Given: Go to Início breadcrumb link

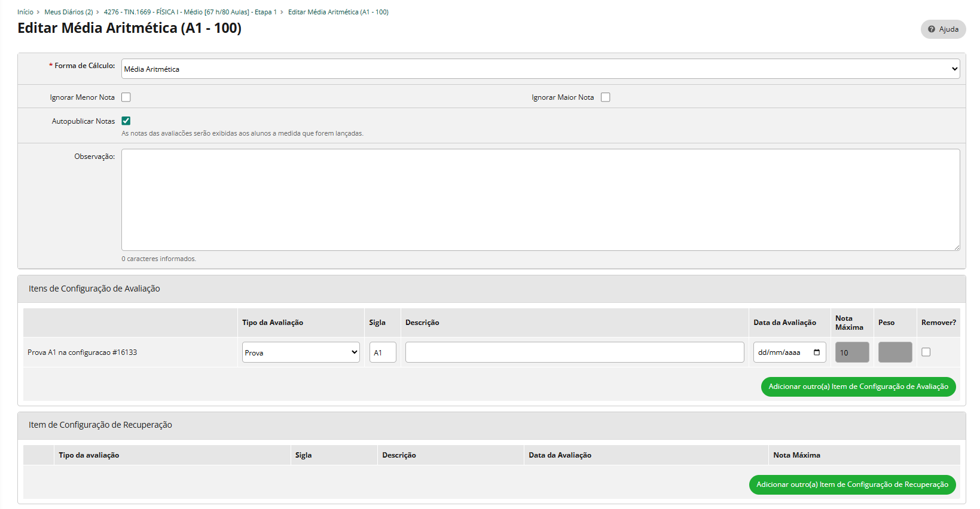Looking at the screenshot, I should coord(25,12).
